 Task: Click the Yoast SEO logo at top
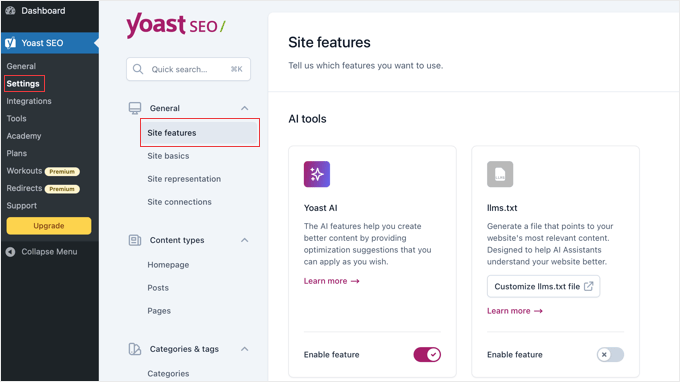tap(176, 25)
